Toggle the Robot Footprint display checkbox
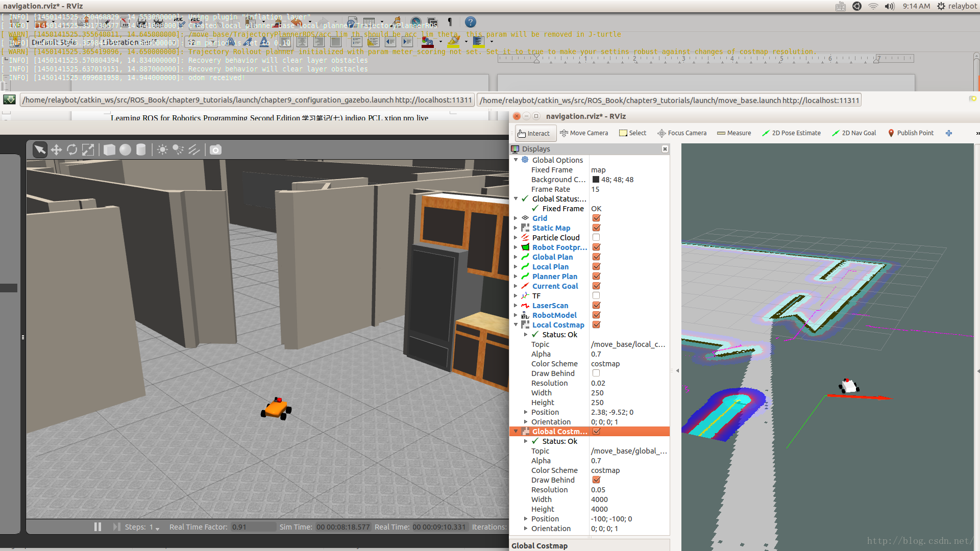 [x=596, y=247]
